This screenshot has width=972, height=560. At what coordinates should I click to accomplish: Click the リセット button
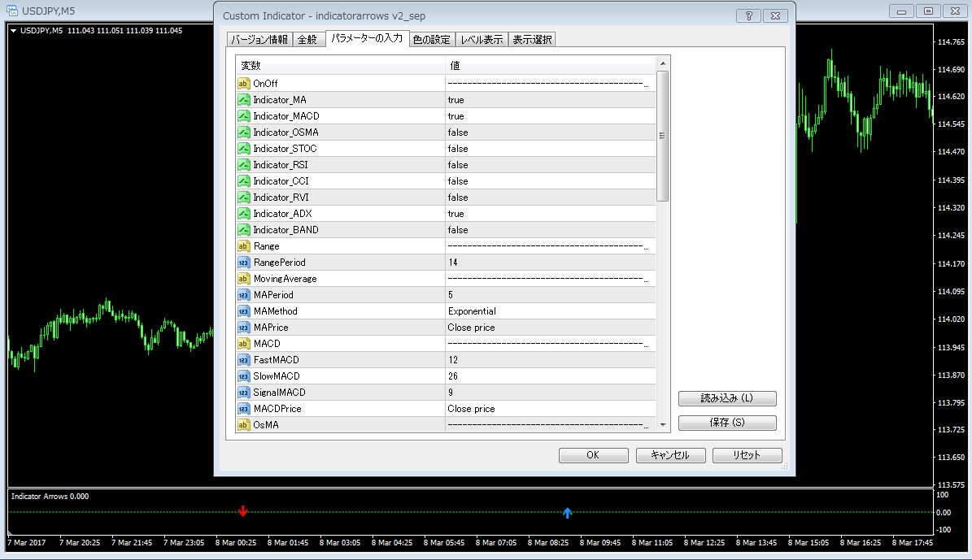click(x=747, y=455)
